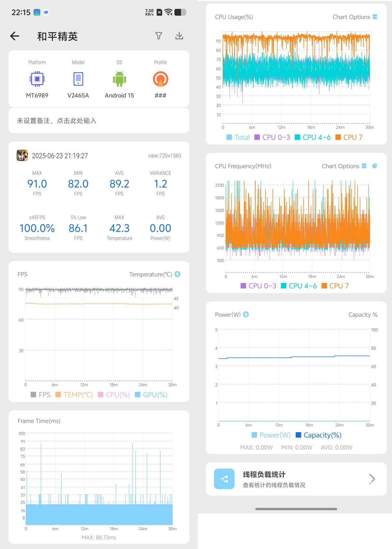This screenshot has height=549, width=392.
Task: Click the FPS line chart area
Action: click(99, 334)
